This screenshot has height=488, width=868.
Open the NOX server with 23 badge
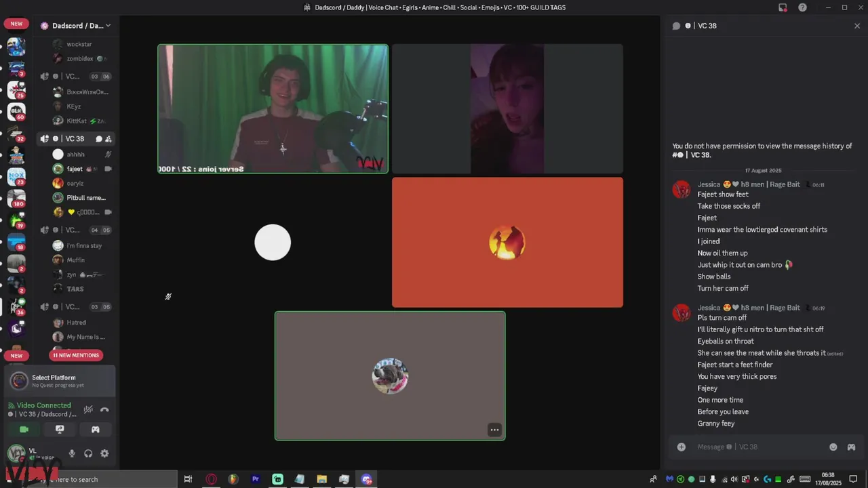click(x=16, y=176)
